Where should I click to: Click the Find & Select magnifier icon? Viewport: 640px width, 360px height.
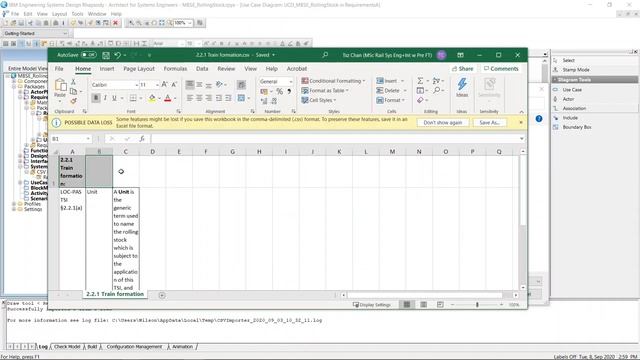coord(436,90)
